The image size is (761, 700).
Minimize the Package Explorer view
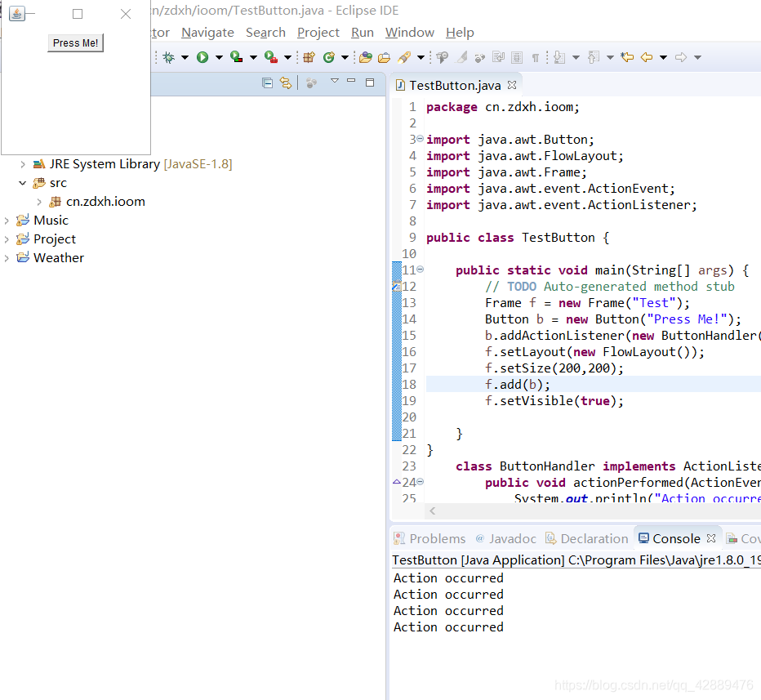pyautogui.click(x=351, y=80)
